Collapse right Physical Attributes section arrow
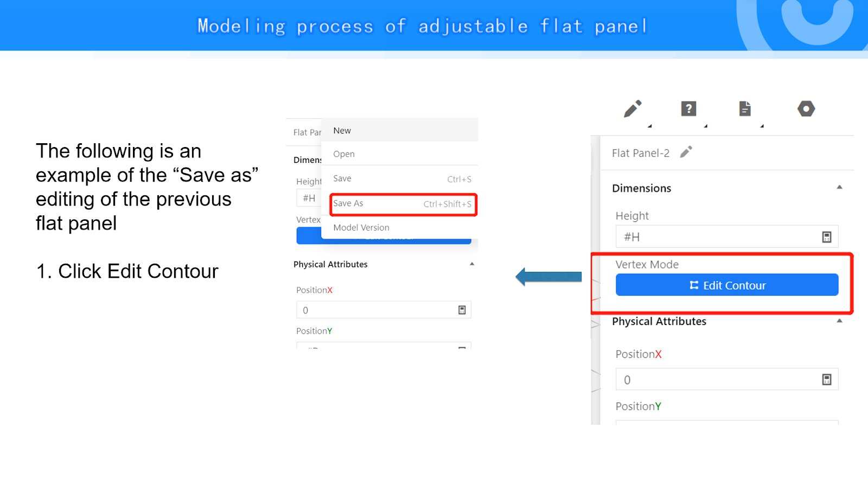Image resolution: width=868 pixels, height=479 pixels. (839, 321)
